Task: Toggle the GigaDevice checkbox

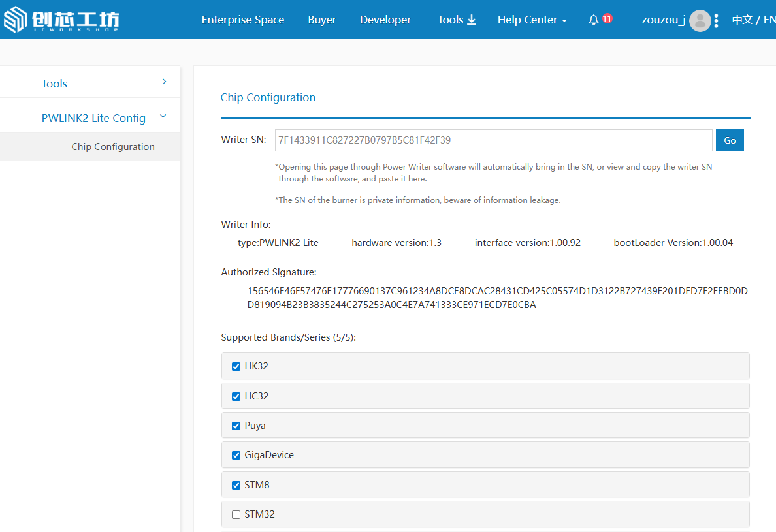Action: pos(236,455)
